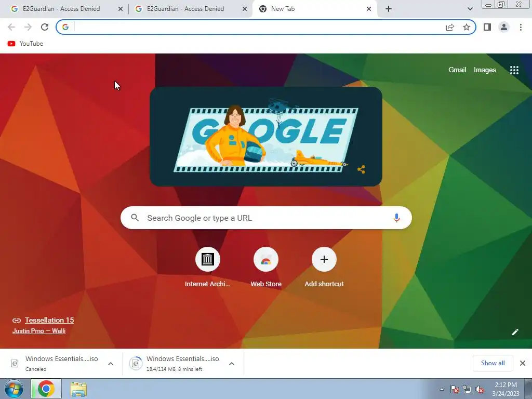Open Justin Prno — Walli credit link
The width and height of the screenshot is (532, 399).
click(39, 331)
